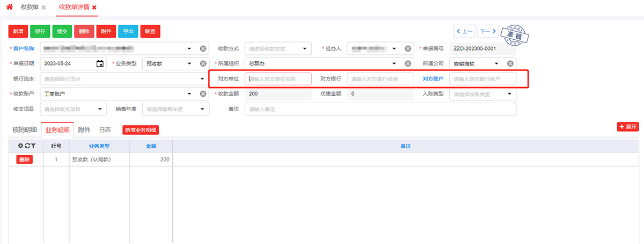Expand the 销售年度 dropdown
Viewport: 644px width, 244px height.
coord(202,109)
